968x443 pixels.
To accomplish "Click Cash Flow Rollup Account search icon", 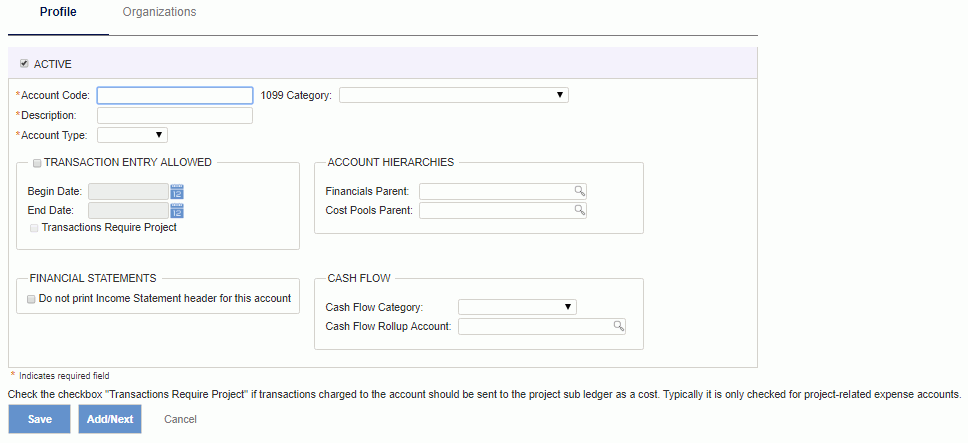I will click(x=619, y=326).
